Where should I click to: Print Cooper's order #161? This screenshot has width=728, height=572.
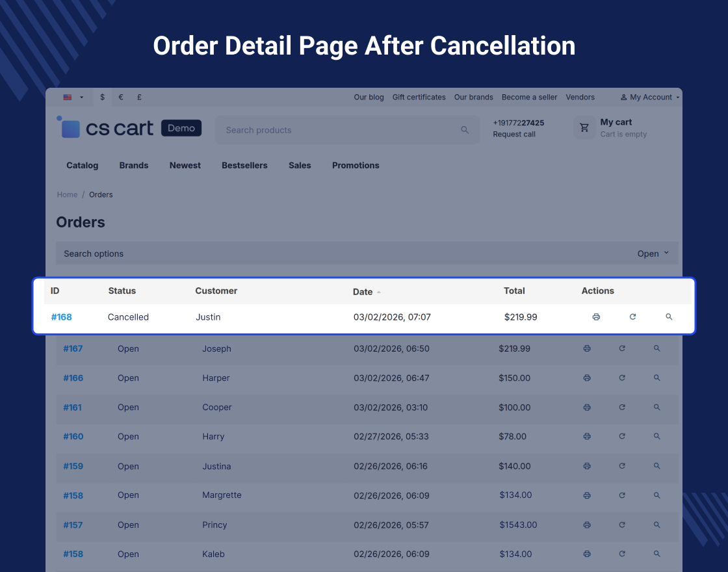pyautogui.click(x=587, y=407)
